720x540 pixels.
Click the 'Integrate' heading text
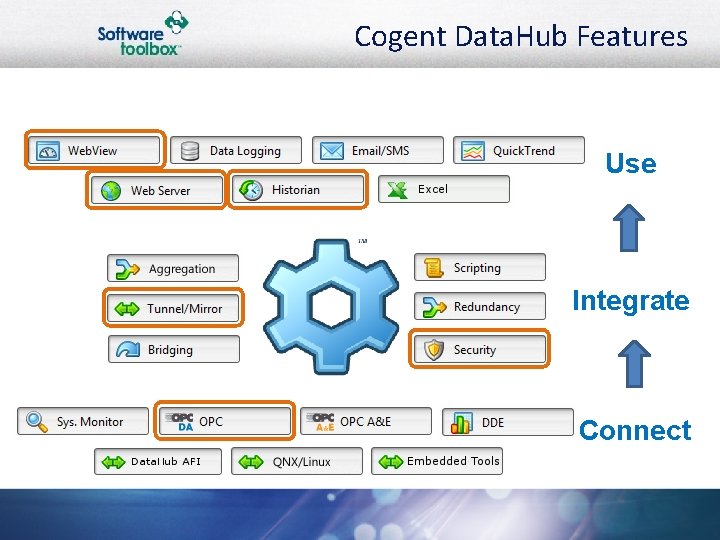point(631,302)
